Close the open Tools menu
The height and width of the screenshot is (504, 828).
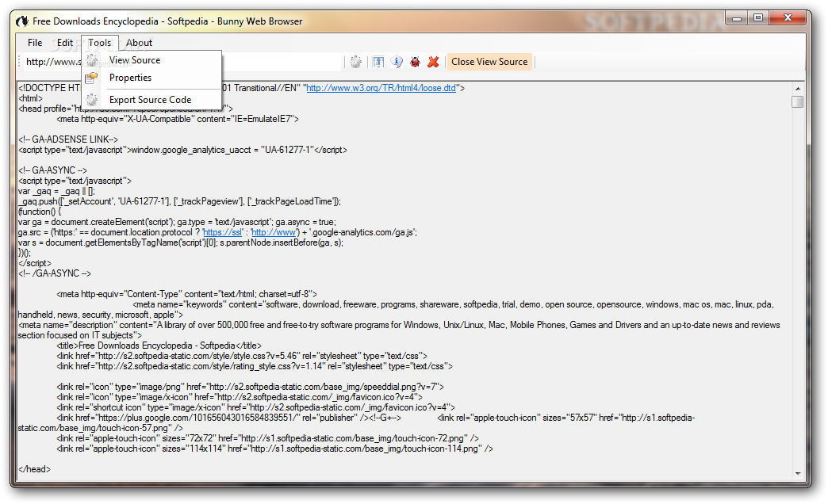pos(99,43)
